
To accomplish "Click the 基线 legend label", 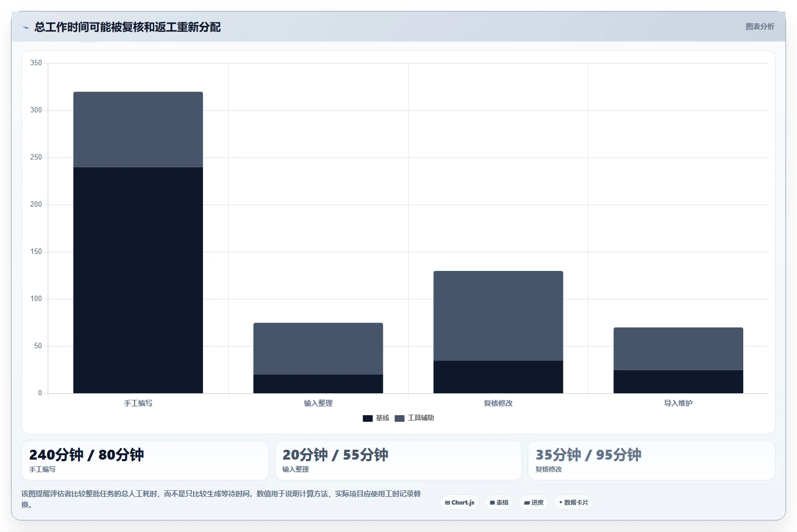I will (x=382, y=418).
